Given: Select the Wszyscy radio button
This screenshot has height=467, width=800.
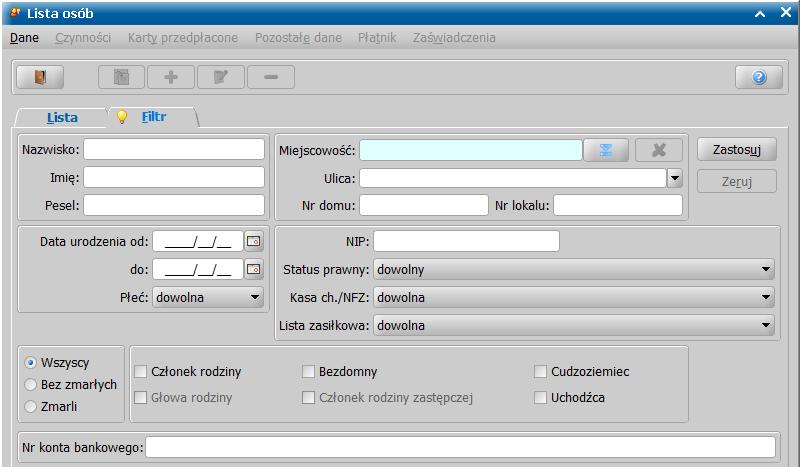Looking at the screenshot, I should (x=31, y=362).
